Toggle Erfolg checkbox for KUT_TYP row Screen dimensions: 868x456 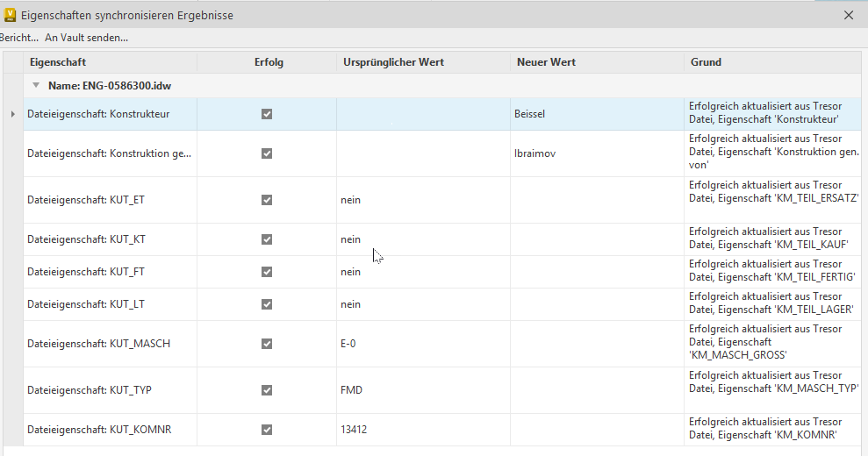(x=267, y=389)
